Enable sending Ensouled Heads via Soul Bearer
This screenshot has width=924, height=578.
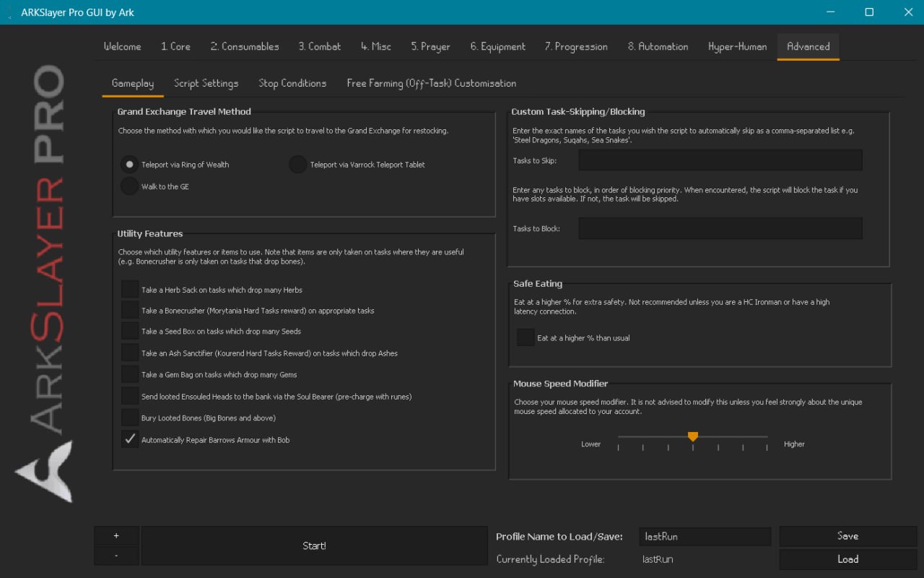[130, 397]
